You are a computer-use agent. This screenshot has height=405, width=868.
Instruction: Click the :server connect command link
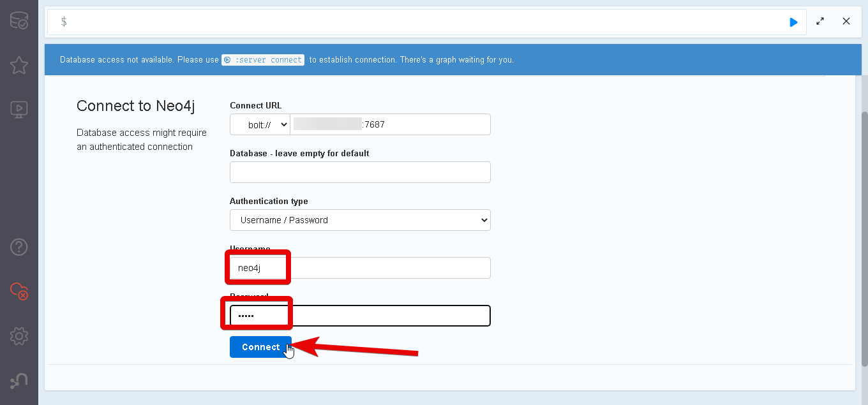tap(263, 60)
